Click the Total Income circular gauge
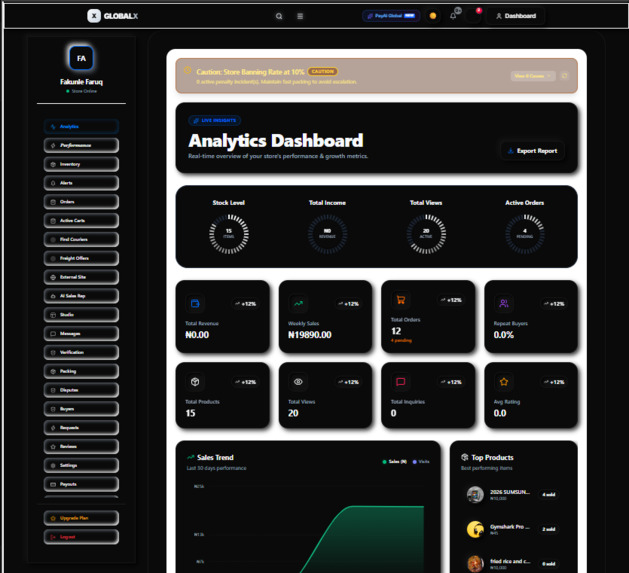 coord(327,234)
